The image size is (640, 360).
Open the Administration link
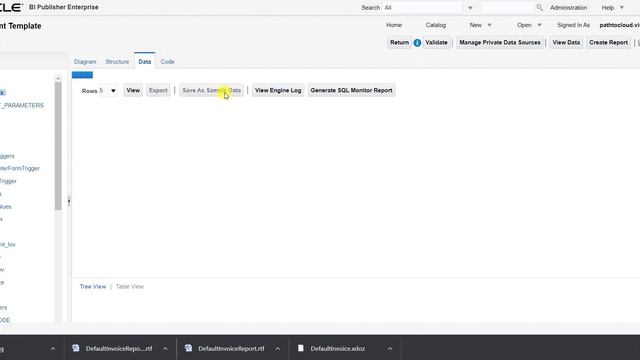[568, 8]
